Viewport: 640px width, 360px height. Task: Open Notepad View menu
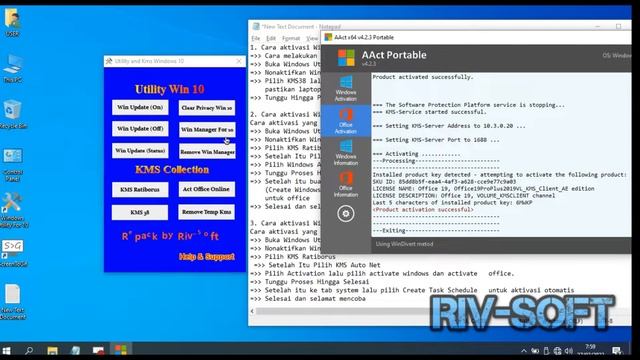[x=312, y=38]
